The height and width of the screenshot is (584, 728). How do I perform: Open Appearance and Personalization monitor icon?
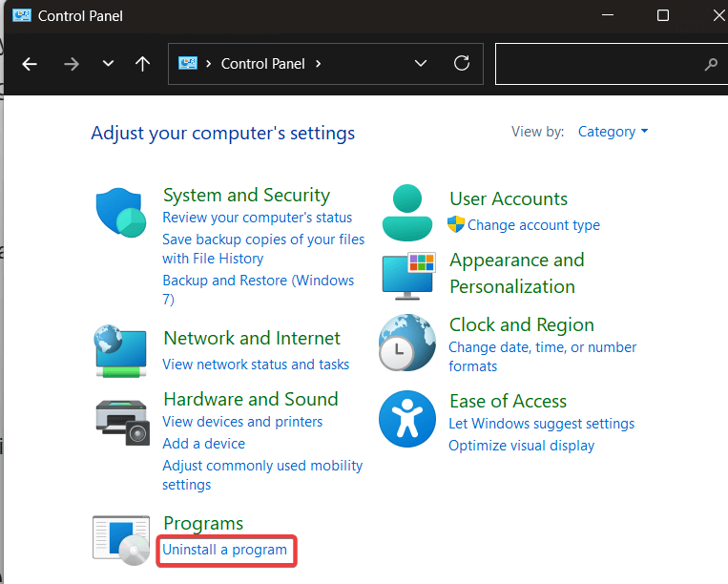point(407,275)
